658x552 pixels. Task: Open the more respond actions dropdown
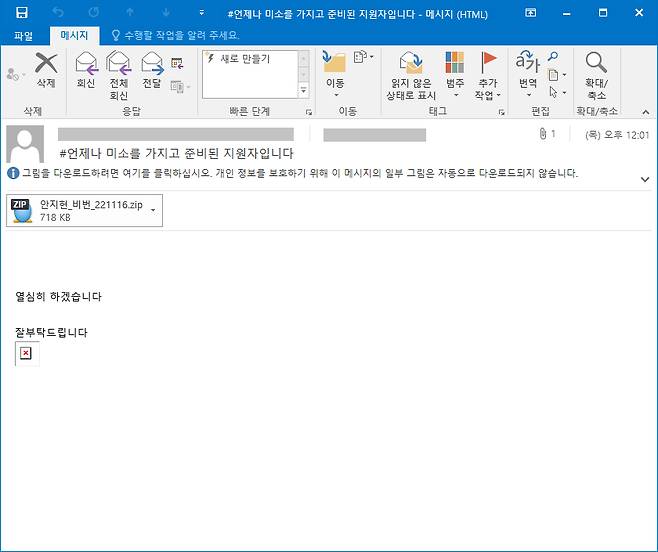pyautogui.click(x=180, y=87)
